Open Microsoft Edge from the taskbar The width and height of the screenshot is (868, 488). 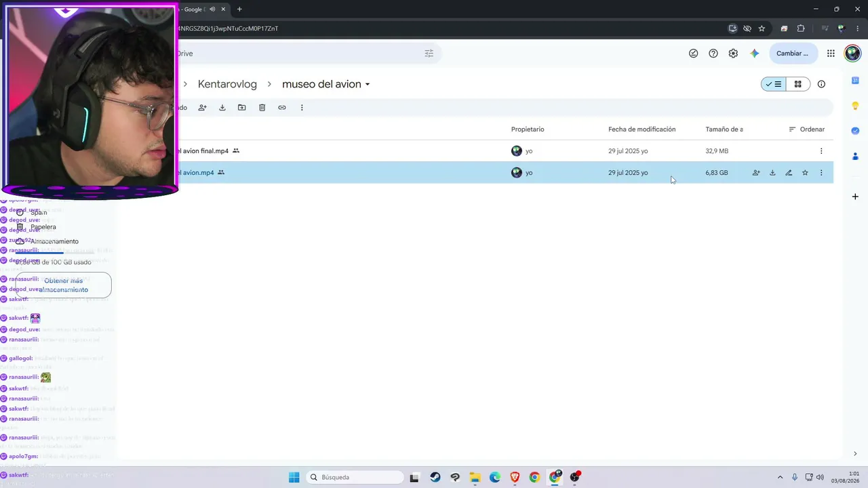point(494,477)
